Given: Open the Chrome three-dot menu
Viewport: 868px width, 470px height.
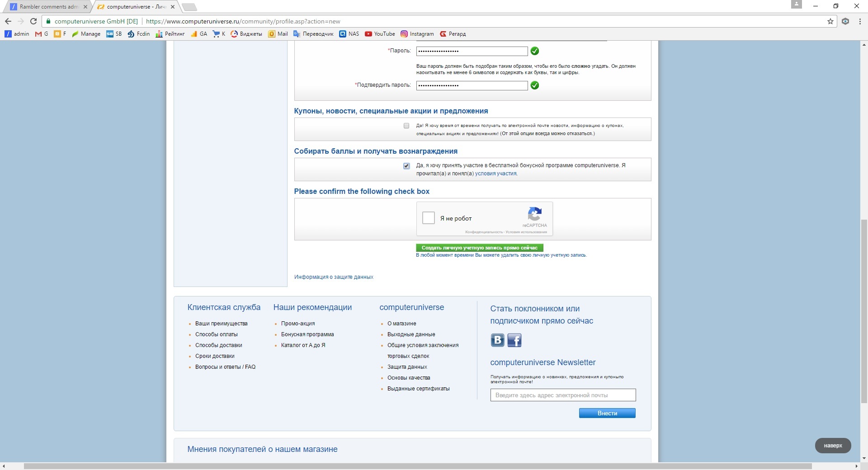Looking at the screenshot, I should tap(859, 21).
